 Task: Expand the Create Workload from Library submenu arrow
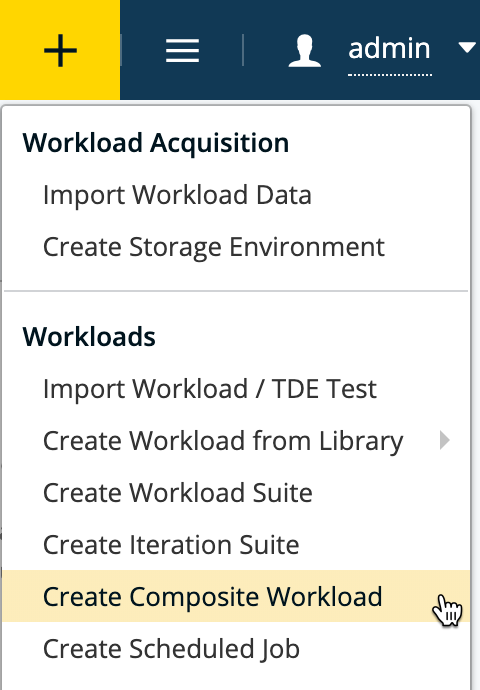(x=444, y=440)
